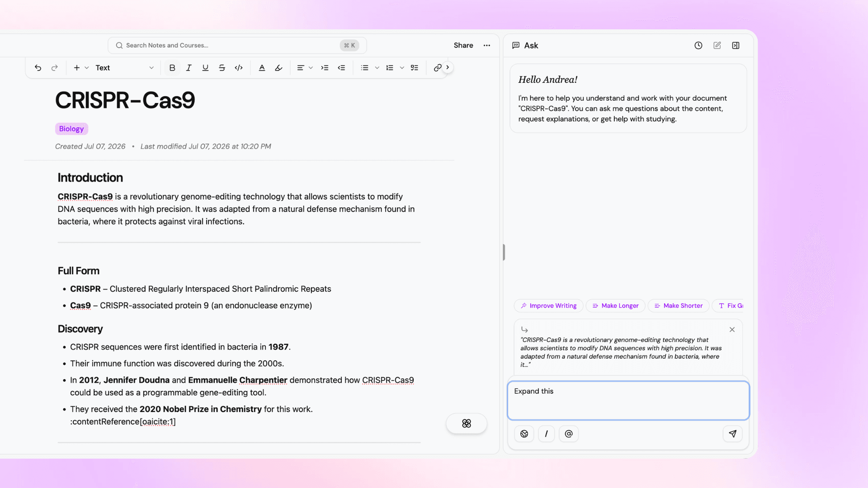Image resolution: width=868 pixels, height=488 pixels.
Task: Undo the last edit
Action: pyautogui.click(x=38, y=68)
